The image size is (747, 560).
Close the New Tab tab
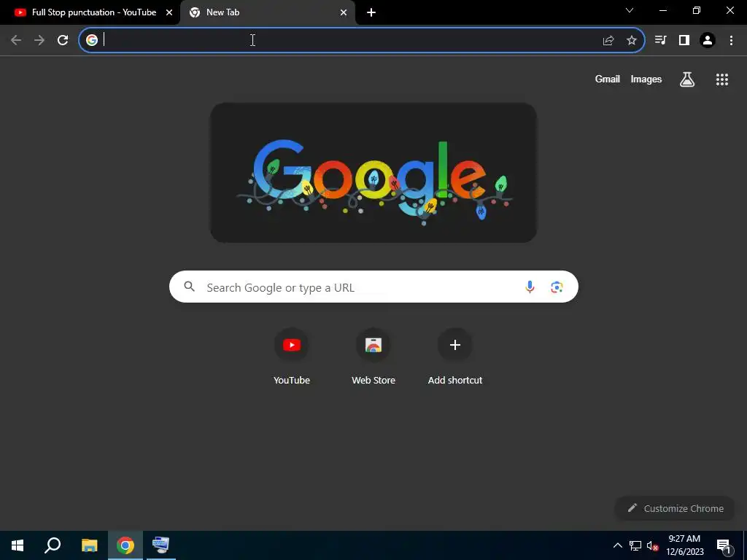[344, 12]
